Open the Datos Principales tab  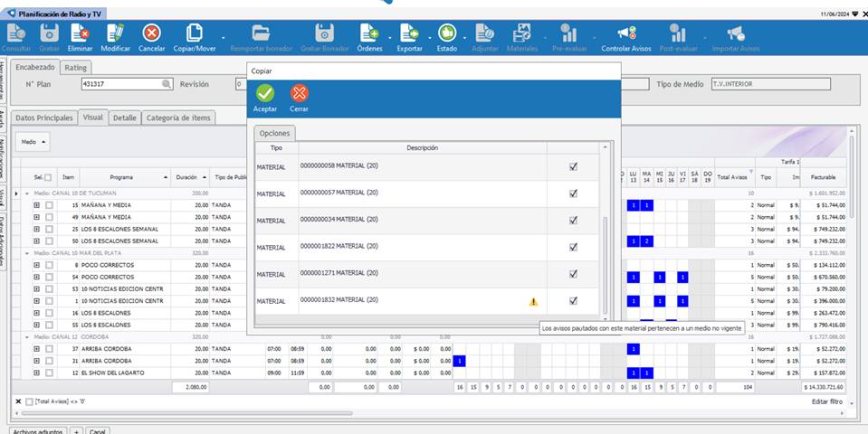pyautogui.click(x=43, y=118)
